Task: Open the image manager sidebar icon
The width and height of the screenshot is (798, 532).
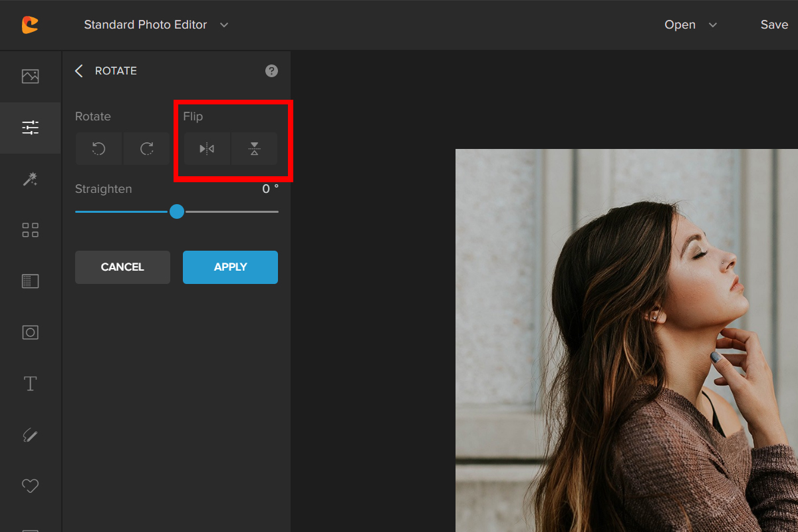Action: [x=30, y=76]
